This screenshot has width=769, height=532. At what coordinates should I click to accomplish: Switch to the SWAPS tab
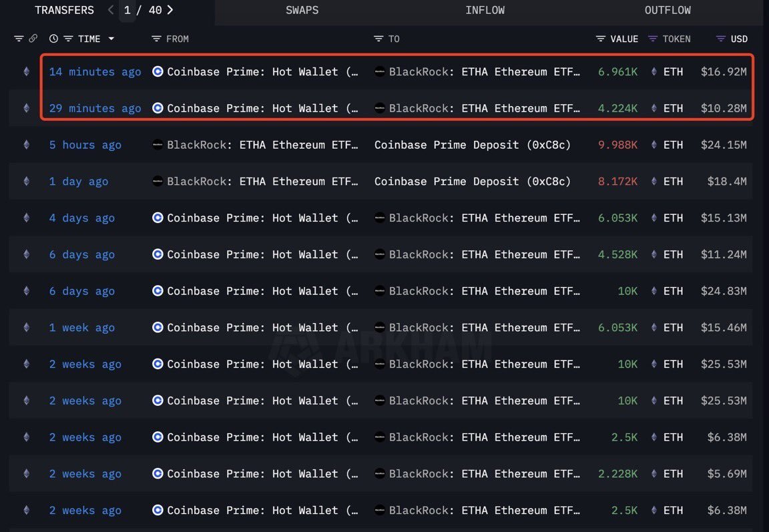(302, 10)
